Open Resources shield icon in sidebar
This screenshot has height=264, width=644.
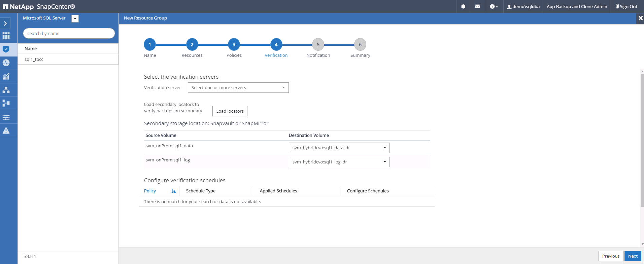click(6, 49)
